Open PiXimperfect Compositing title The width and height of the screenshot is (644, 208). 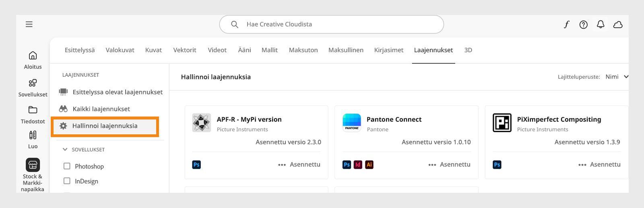[559, 119]
